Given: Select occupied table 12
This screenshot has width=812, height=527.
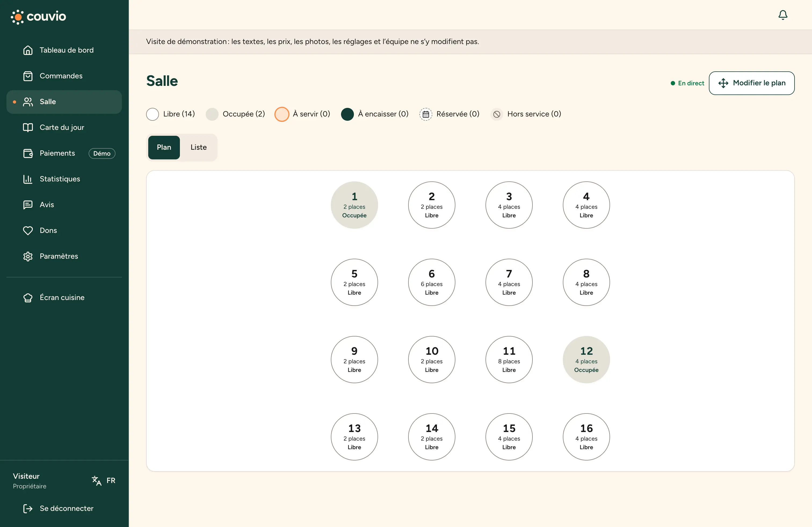Looking at the screenshot, I should tap(586, 360).
